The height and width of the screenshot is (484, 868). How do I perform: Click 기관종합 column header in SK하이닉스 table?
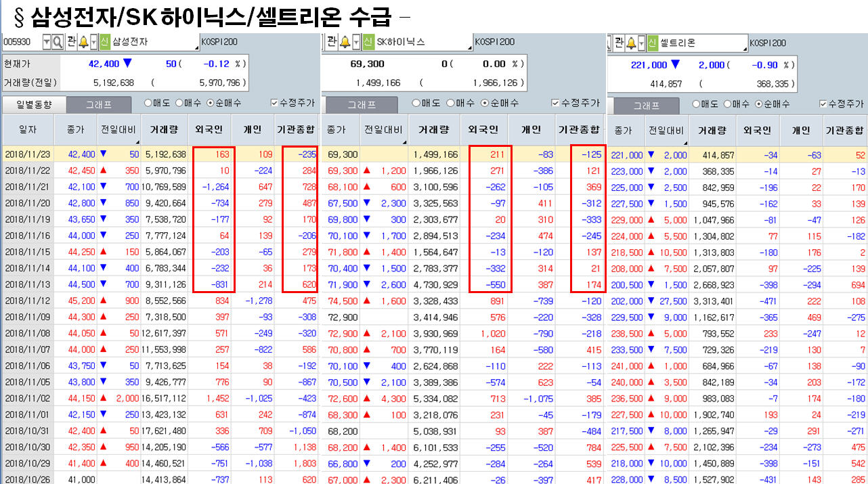coord(578,129)
